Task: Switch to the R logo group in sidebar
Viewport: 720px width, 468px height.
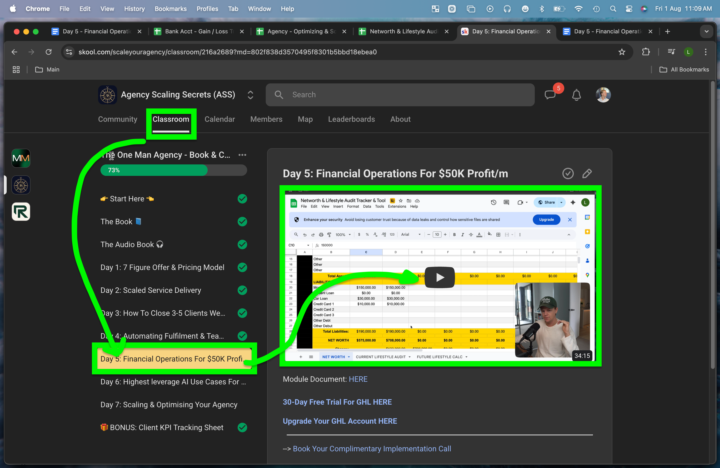Action: 21,212
